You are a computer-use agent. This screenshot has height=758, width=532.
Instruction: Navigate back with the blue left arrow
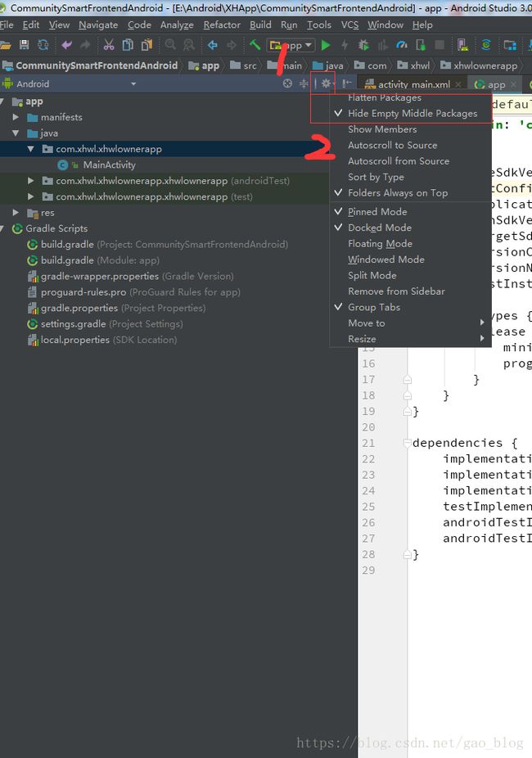(x=212, y=45)
